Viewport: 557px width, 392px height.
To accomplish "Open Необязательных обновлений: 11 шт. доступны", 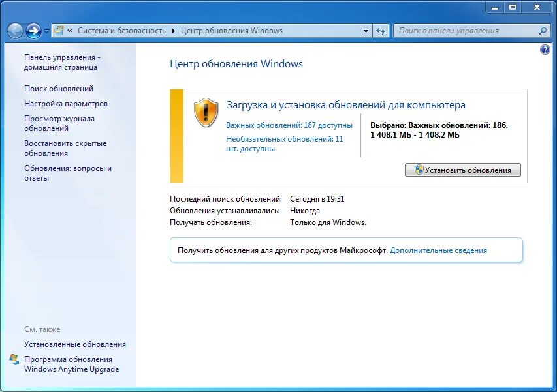I will pyautogui.click(x=285, y=143).
